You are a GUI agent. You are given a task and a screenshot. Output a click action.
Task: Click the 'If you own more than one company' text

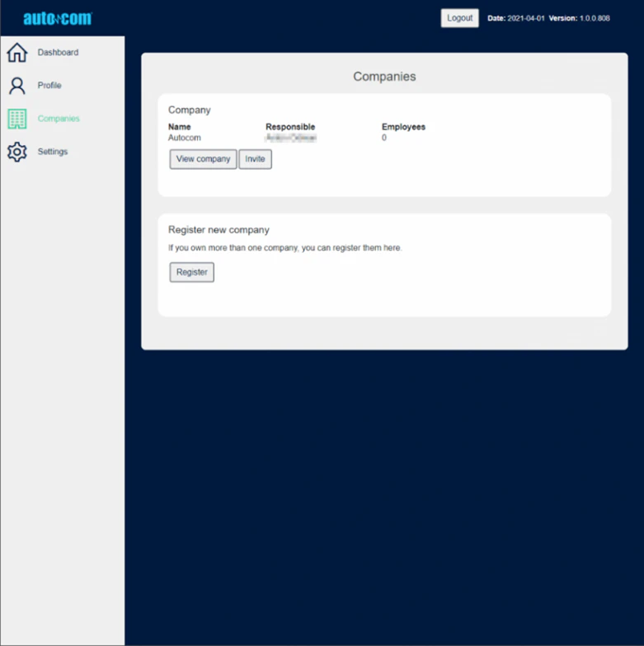coord(285,247)
